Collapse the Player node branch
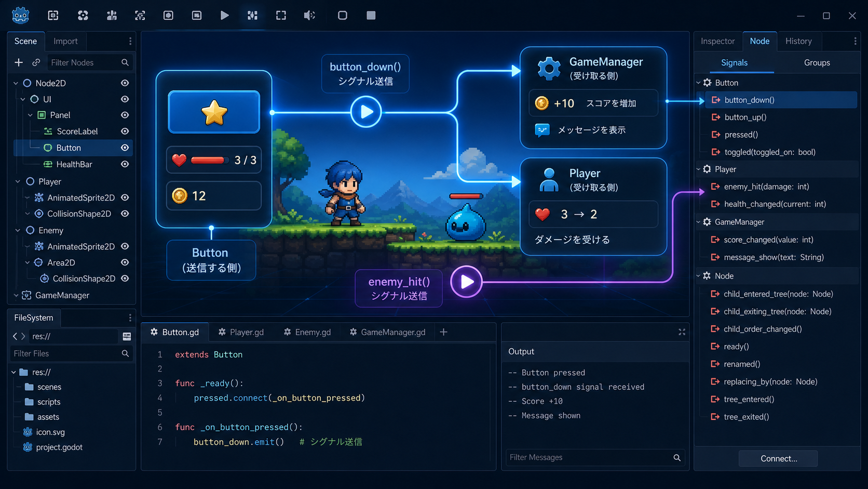Screen dimensions: 868x489 tap(18, 181)
